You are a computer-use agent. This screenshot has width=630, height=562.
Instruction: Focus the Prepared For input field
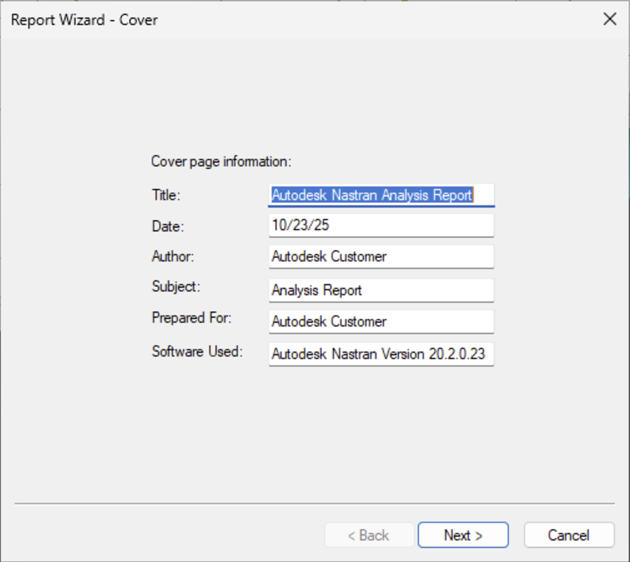coord(381,322)
